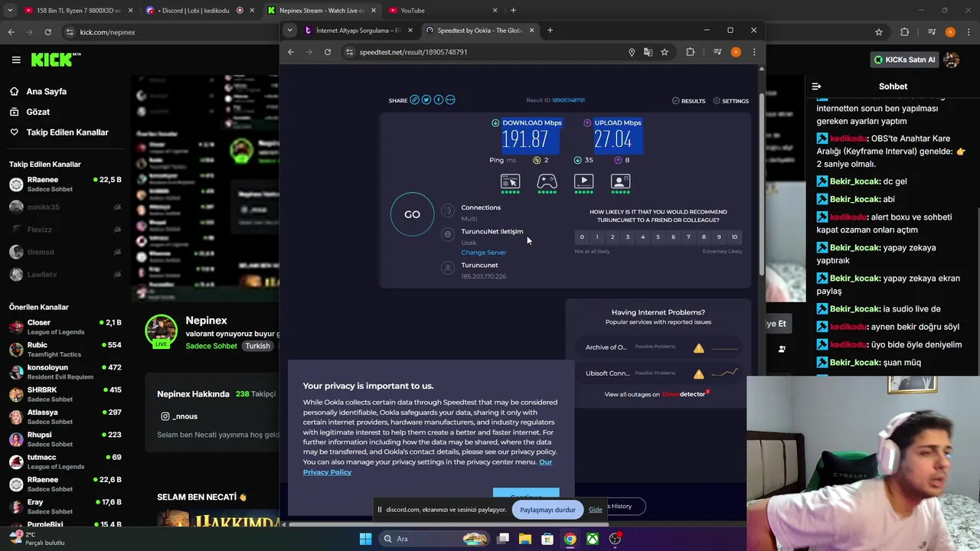The height and width of the screenshot is (551, 980).
Task: View all outages on Downdetector
Action: (657, 394)
